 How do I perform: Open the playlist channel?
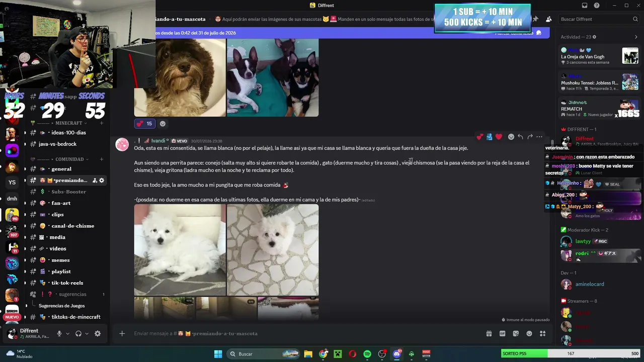click(67, 271)
